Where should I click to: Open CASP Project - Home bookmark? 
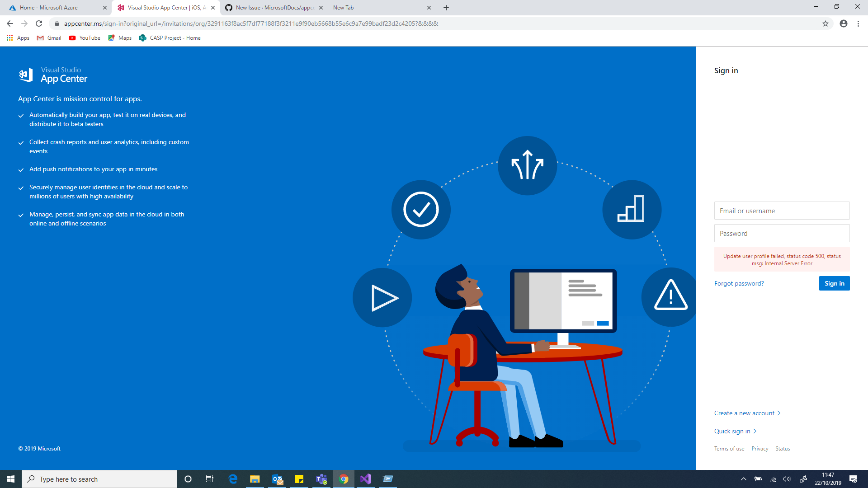[x=170, y=38]
